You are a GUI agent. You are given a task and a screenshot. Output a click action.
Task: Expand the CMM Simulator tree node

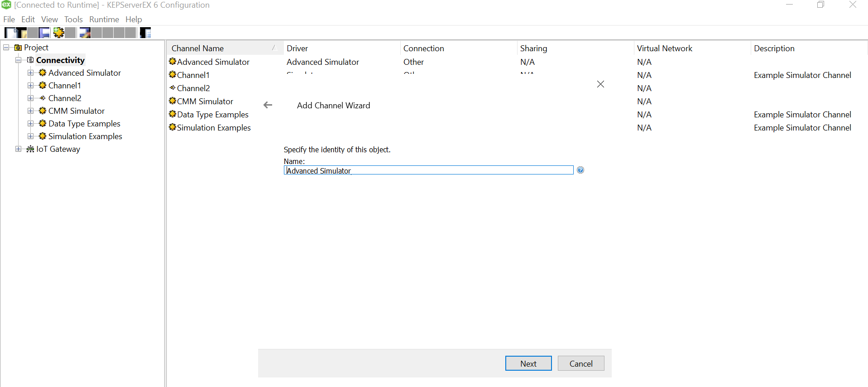pyautogui.click(x=30, y=111)
